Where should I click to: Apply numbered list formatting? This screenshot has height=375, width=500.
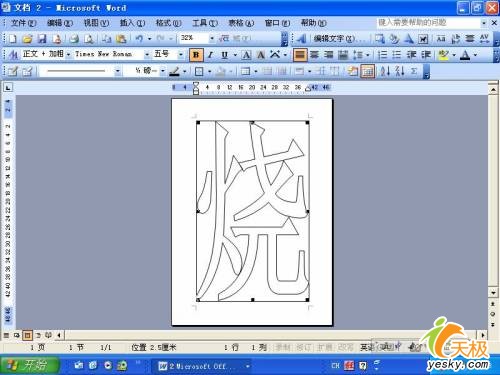[x=382, y=55]
